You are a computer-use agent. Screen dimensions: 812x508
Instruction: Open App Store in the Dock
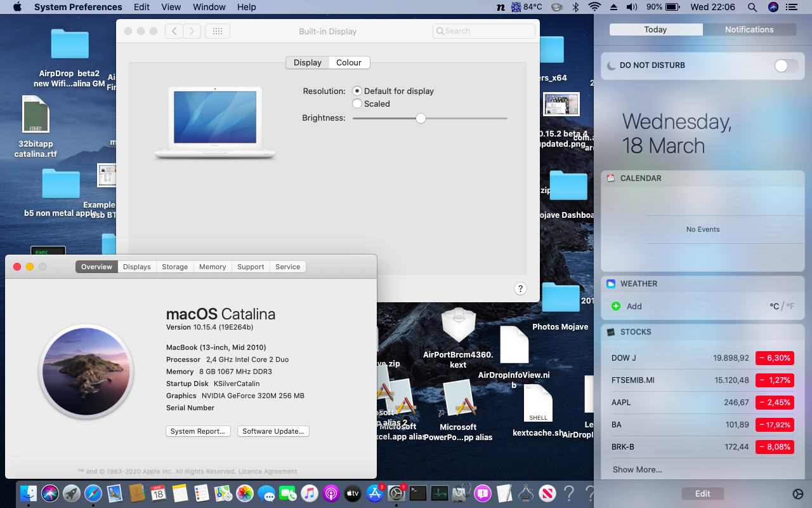(375, 493)
